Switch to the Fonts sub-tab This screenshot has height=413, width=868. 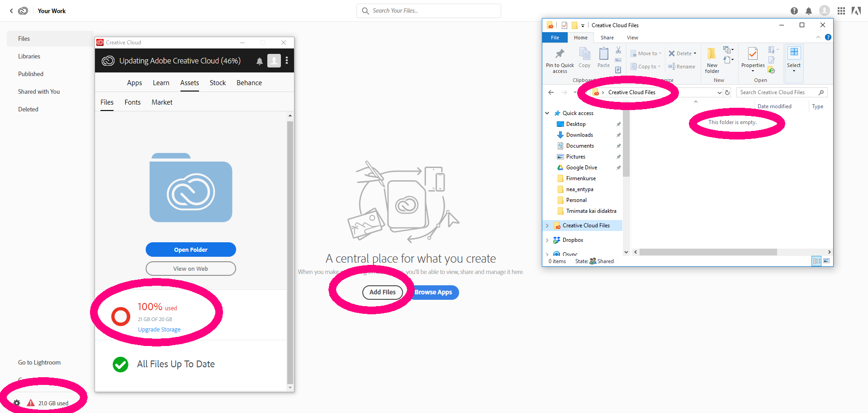133,102
